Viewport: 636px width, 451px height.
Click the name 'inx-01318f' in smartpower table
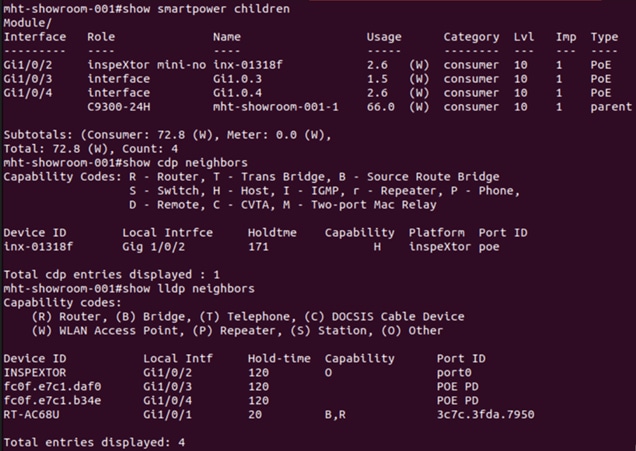click(x=248, y=65)
